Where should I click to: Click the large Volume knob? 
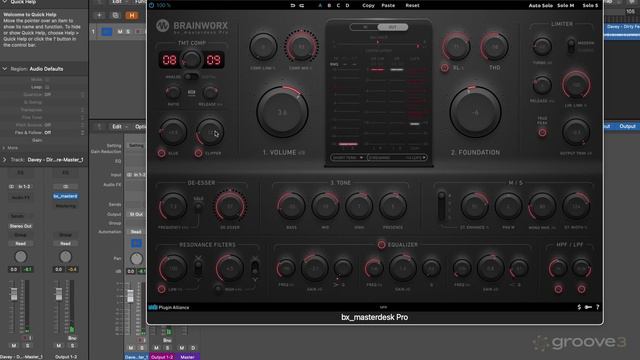pyautogui.click(x=282, y=112)
